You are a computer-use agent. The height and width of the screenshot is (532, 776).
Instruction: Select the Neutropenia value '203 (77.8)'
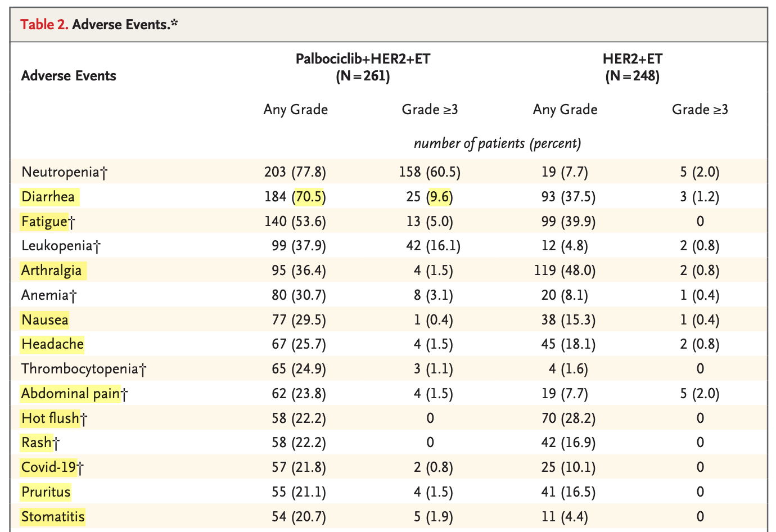pos(295,172)
